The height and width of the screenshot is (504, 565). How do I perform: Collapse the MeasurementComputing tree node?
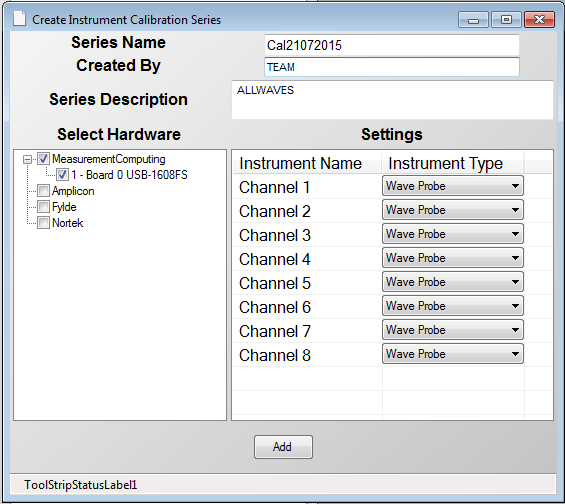(x=27, y=159)
